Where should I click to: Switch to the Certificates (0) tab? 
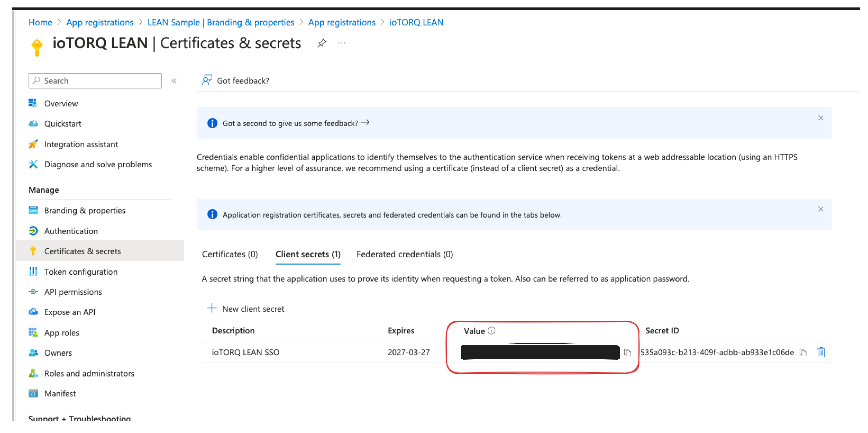[x=230, y=254]
